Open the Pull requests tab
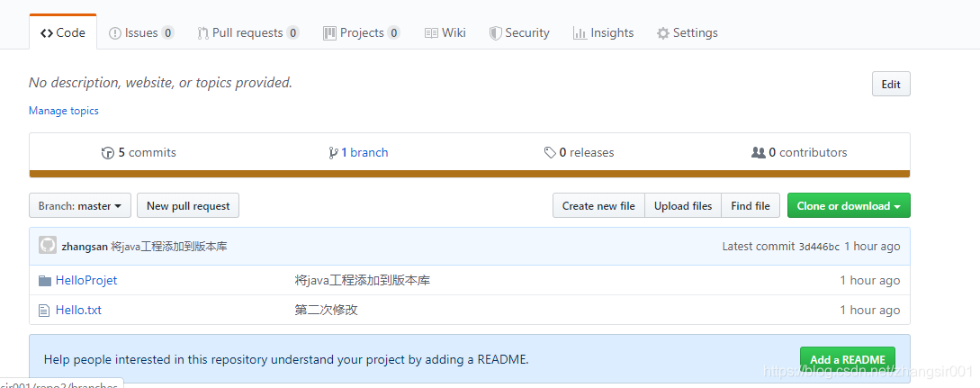The image size is (980, 388). click(x=248, y=33)
